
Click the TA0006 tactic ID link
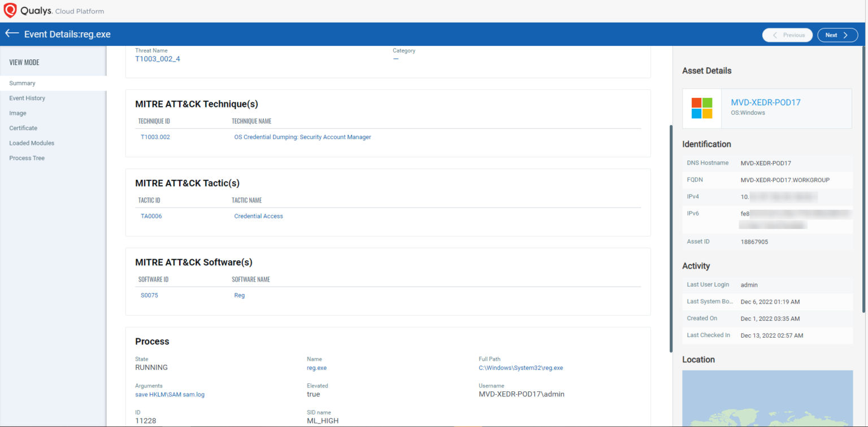click(x=151, y=215)
